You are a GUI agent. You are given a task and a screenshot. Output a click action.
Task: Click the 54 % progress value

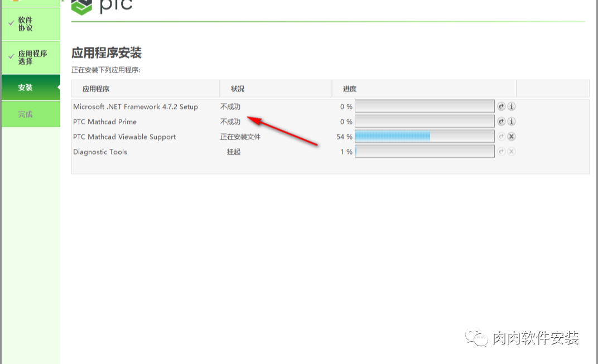tap(344, 137)
